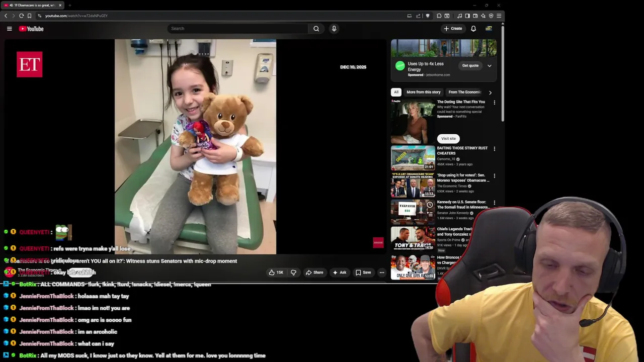Like the video with thumbs up
Viewport: 644px width, 362px height.
276,273
